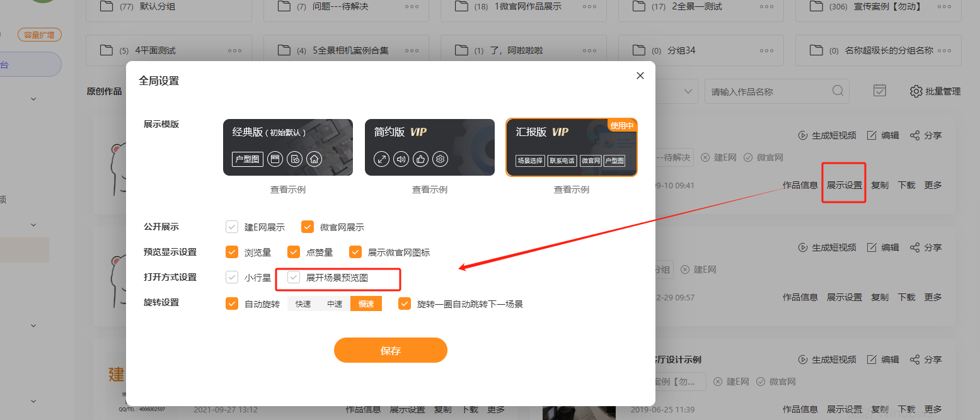Uncheck the 点赞量 checkbox
The image size is (980, 420).
294,252
